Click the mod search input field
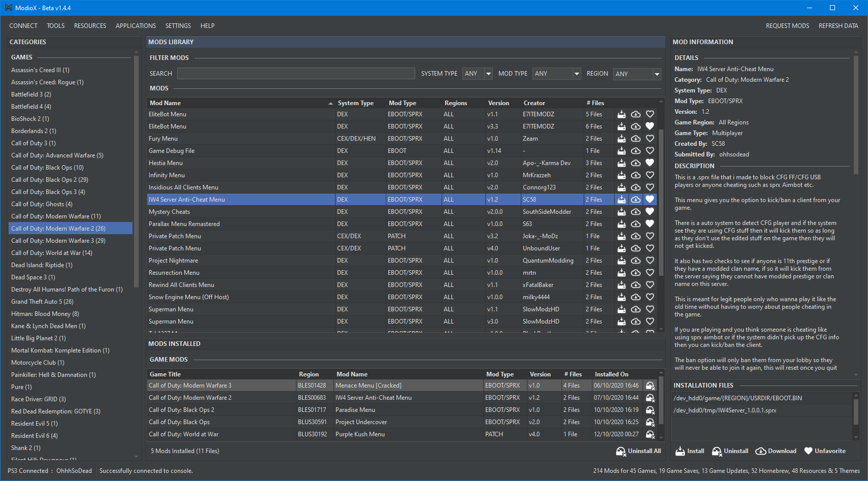 coord(296,74)
